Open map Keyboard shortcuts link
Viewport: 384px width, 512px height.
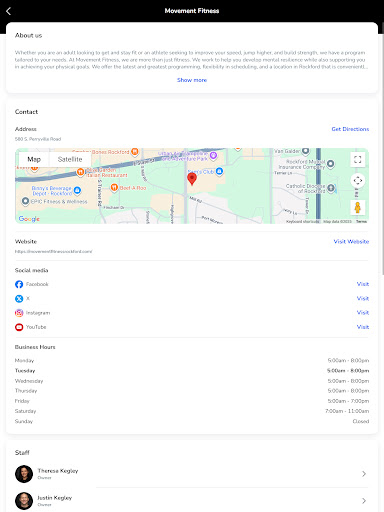303,221
